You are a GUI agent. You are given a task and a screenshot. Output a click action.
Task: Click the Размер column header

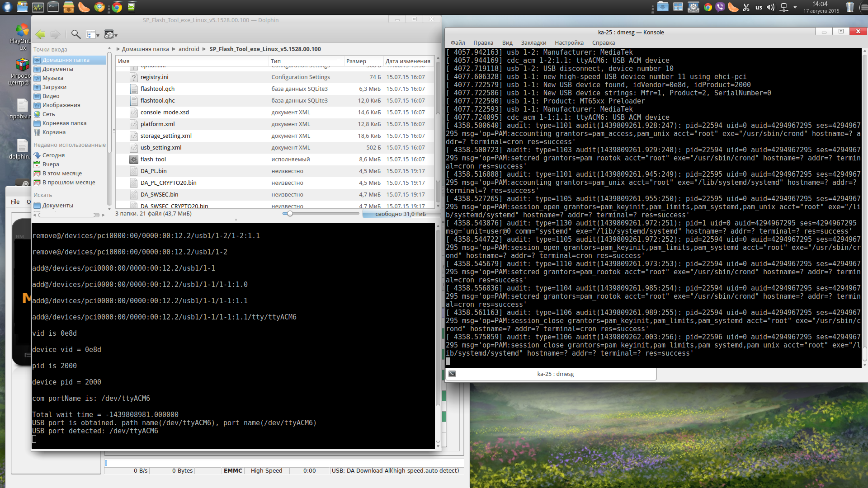(x=356, y=61)
